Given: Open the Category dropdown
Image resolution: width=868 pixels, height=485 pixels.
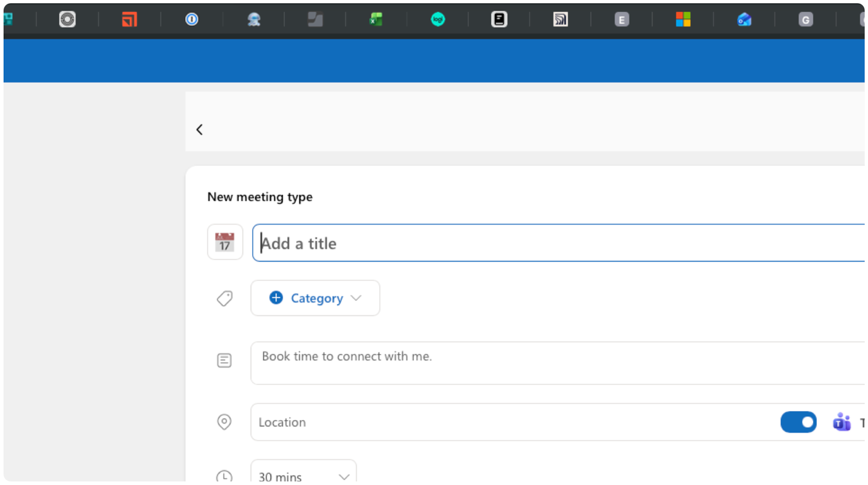Looking at the screenshot, I should [315, 298].
